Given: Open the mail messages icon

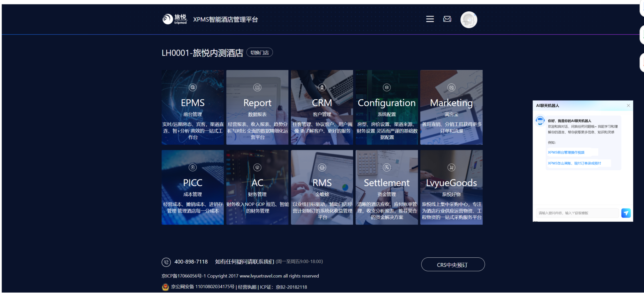Looking at the screenshot, I should [447, 19].
